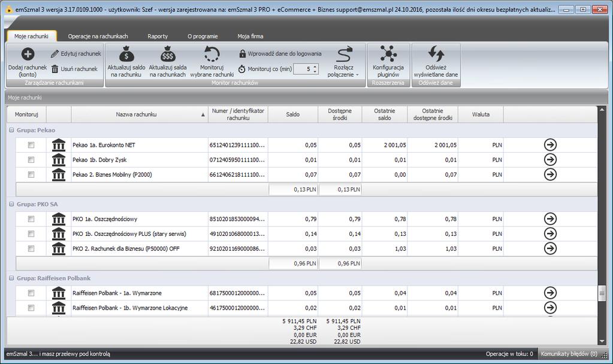Screen dimensions: 613x364
Task: Click the arrow icon for PKO 1a. Oszczędnościowy
Action: (551, 219)
